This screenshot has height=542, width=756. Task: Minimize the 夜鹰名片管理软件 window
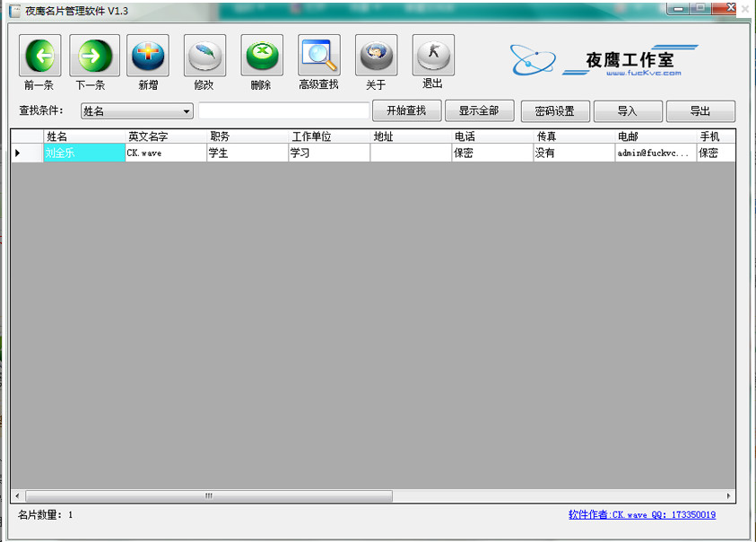point(678,8)
